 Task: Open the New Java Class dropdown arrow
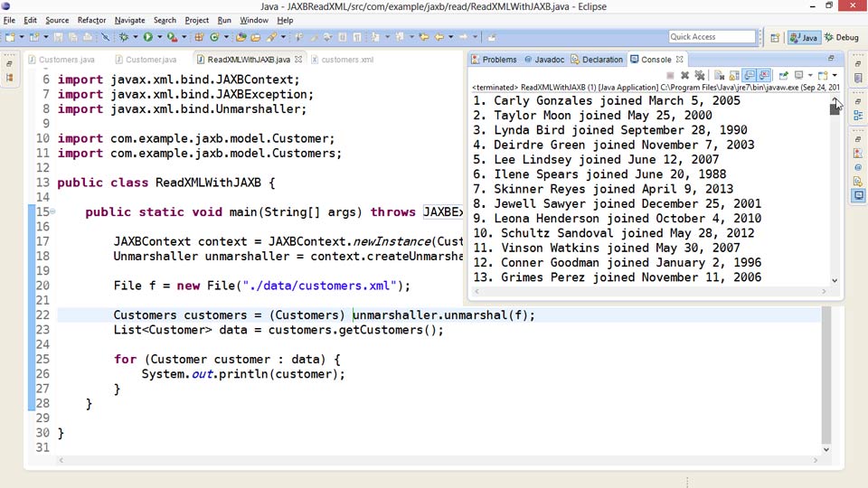pos(226,37)
